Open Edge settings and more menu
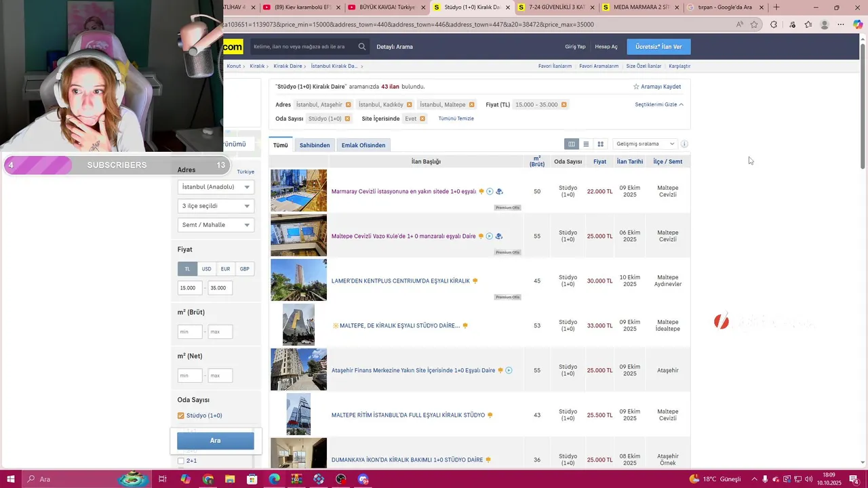The width and height of the screenshot is (868, 488). point(841,24)
